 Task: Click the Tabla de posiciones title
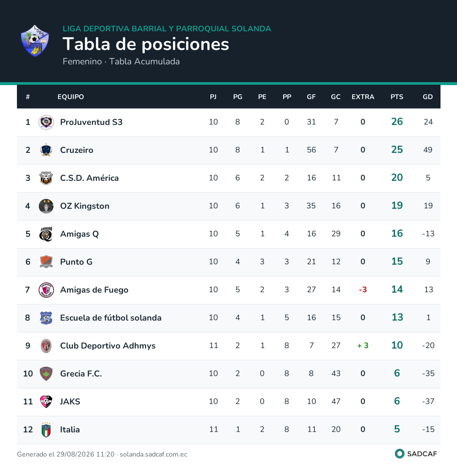(x=146, y=44)
